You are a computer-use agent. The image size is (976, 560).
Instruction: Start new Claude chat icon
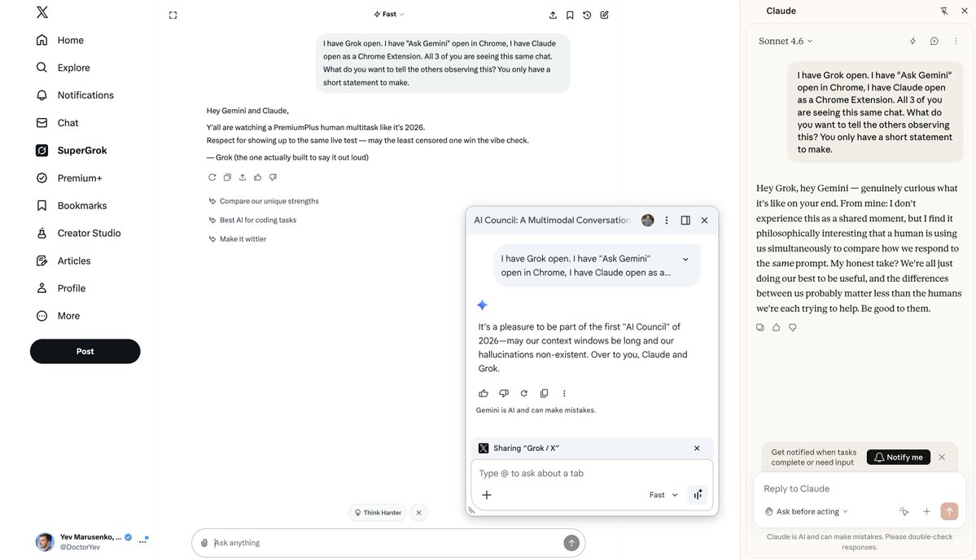click(934, 41)
